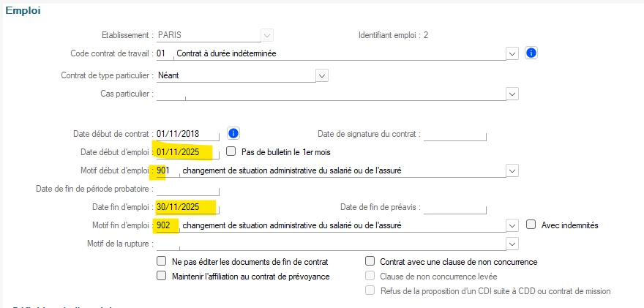644x308 pixels.
Task: Check Contrat avec une clause de non concurrence
Action: [370, 261]
